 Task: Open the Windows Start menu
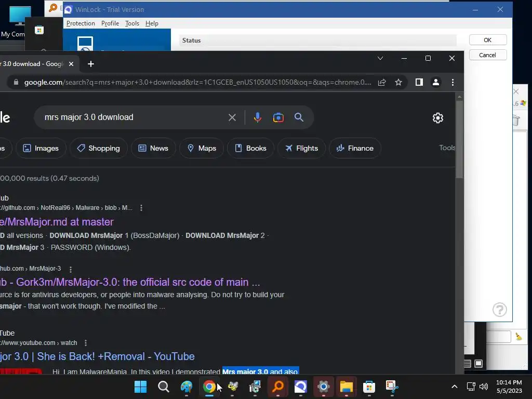click(x=140, y=387)
